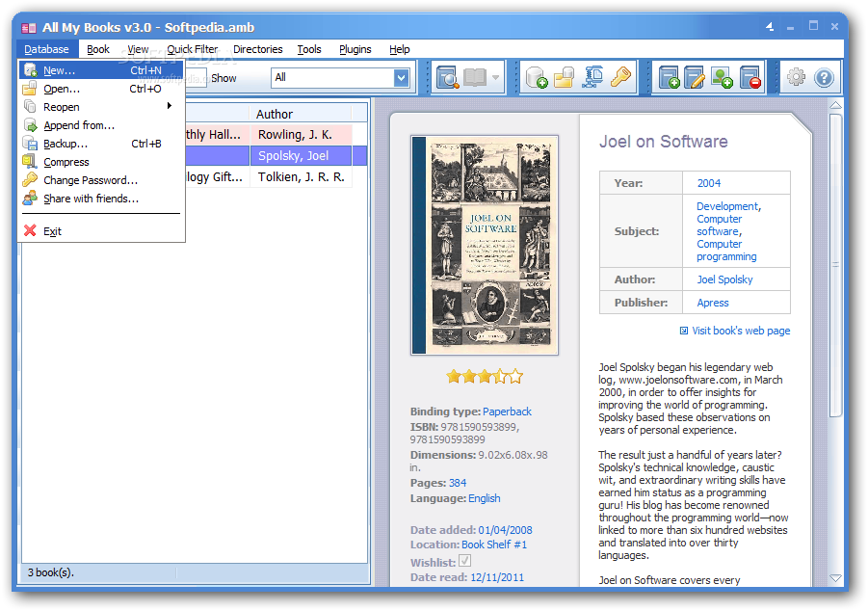Viewport: 868px width, 611px height.
Task: Open the Directories menu
Action: [257, 49]
